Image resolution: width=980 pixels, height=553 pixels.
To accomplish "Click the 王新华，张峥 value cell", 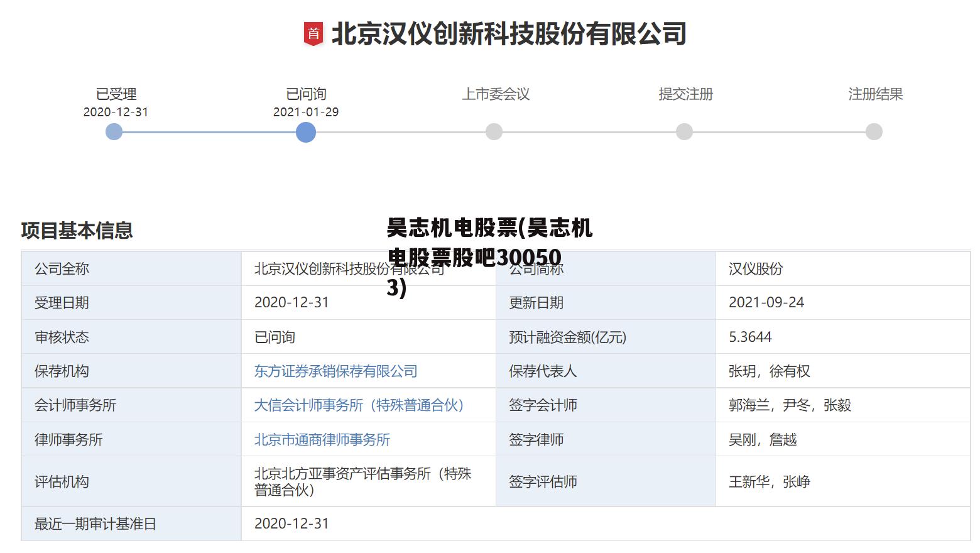I will [842, 482].
